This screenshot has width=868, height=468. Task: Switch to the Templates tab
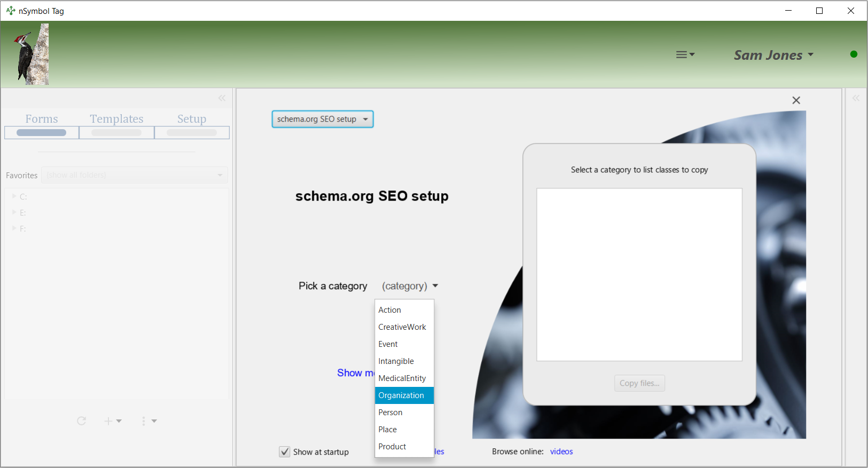click(116, 125)
